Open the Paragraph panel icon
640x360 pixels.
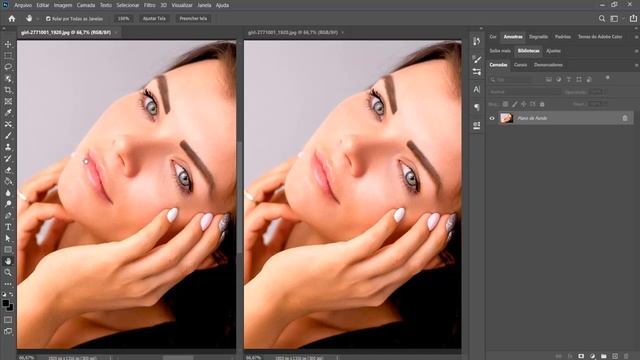pos(477,107)
